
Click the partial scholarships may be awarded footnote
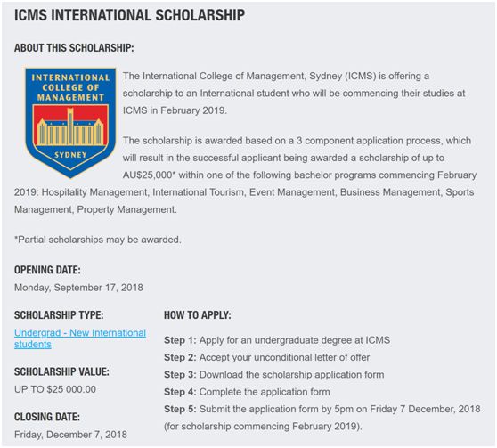point(98,240)
